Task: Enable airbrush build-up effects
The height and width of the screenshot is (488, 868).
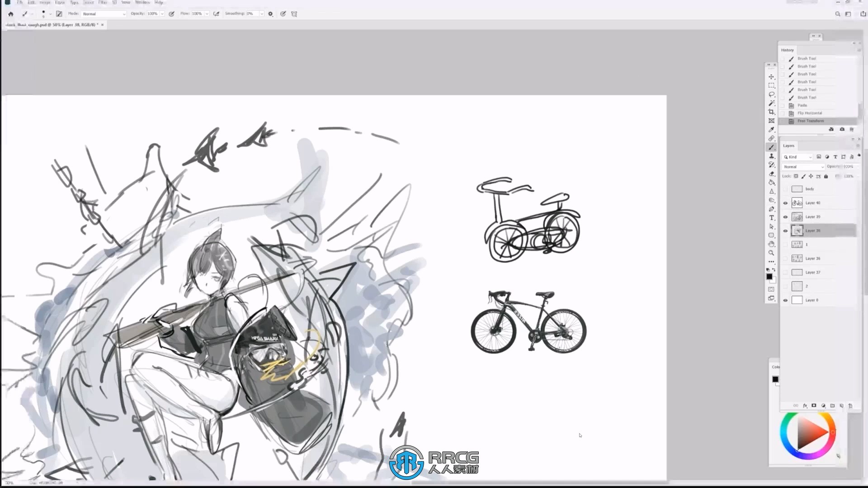Action: 216,14
